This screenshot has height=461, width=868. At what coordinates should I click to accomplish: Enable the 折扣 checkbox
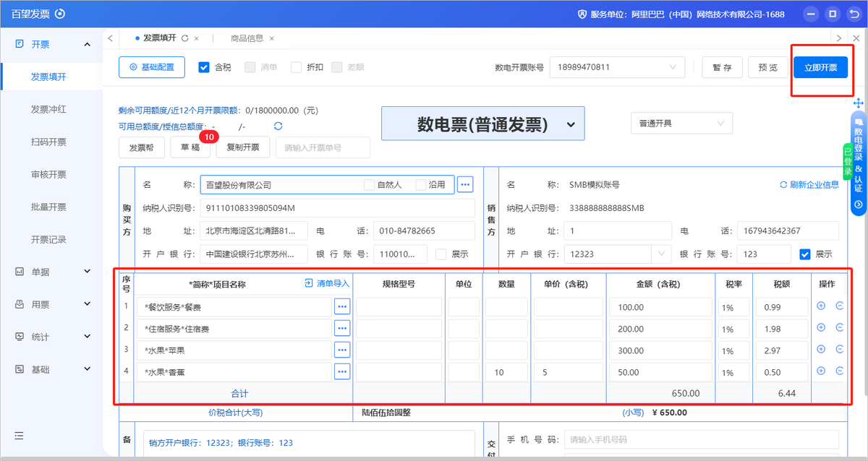point(296,67)
